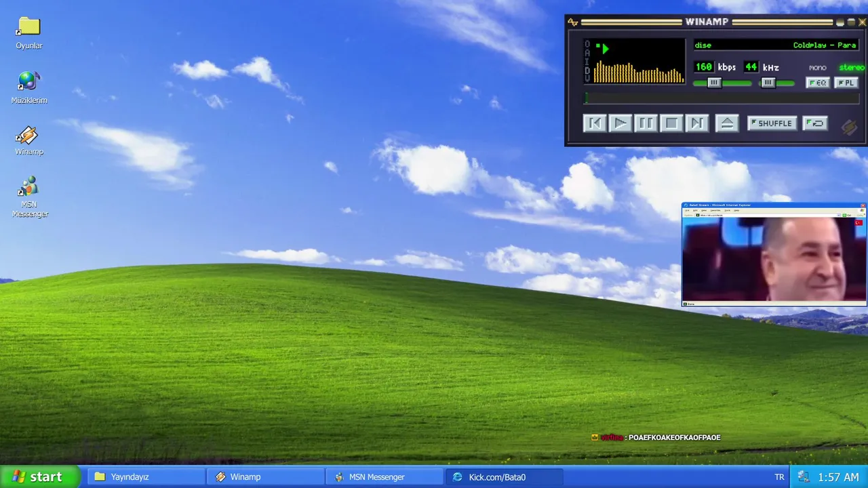Pause the Winamp playback

[x=646, y=123]
